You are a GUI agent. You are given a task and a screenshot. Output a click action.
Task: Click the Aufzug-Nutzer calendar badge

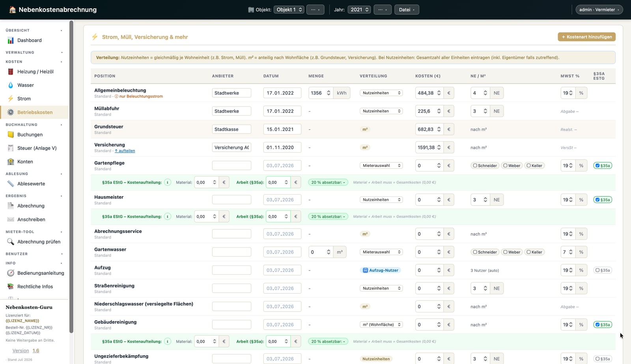point(381,270)
